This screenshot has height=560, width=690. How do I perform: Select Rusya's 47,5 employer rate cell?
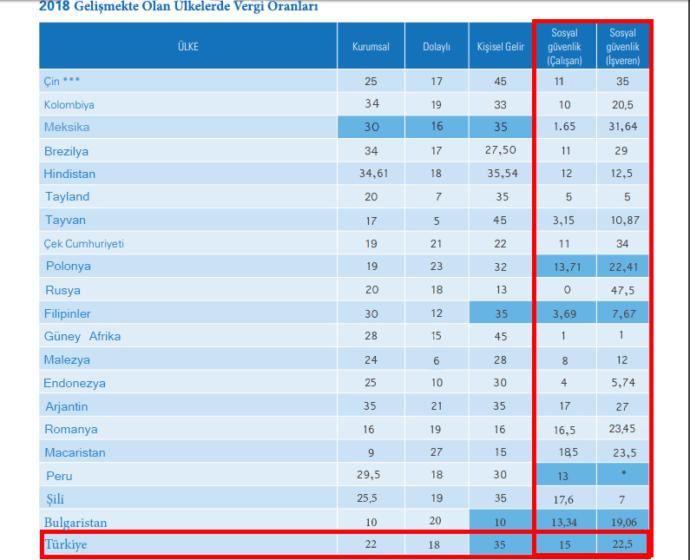click(623, 290)
